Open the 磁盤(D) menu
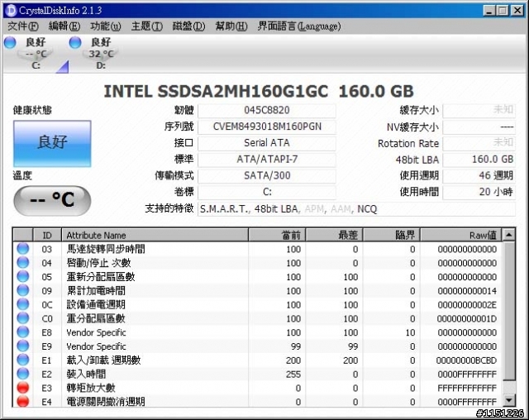The height and width of the screenshot is (420, 529). (188, 26)
